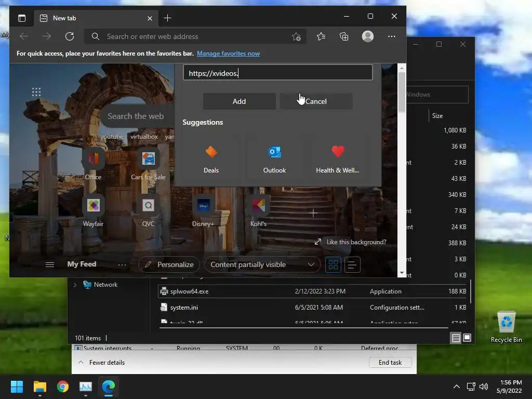Open the clock showing 1:56 PM
The height and width of the screenshot is (399, 532).
[510, 387]
